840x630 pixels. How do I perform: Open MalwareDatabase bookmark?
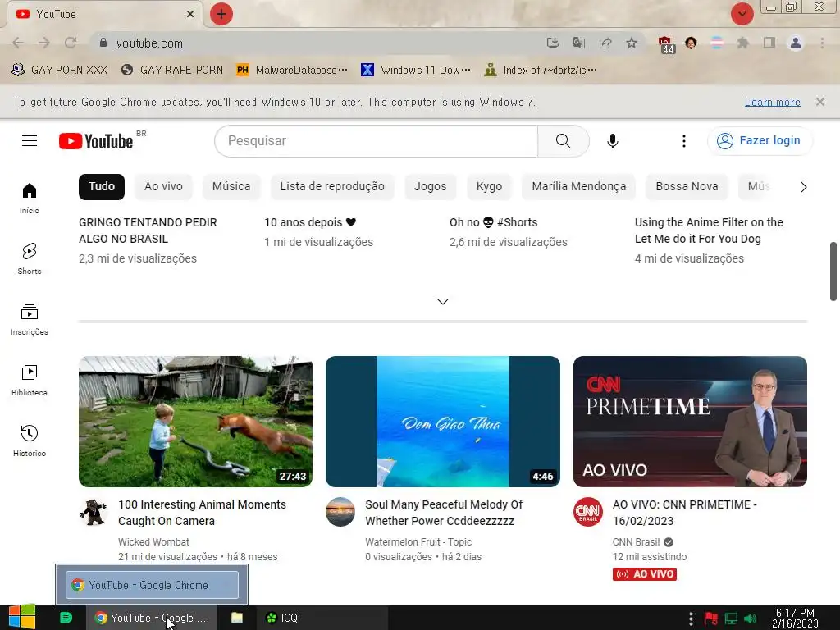click(292, 70)
